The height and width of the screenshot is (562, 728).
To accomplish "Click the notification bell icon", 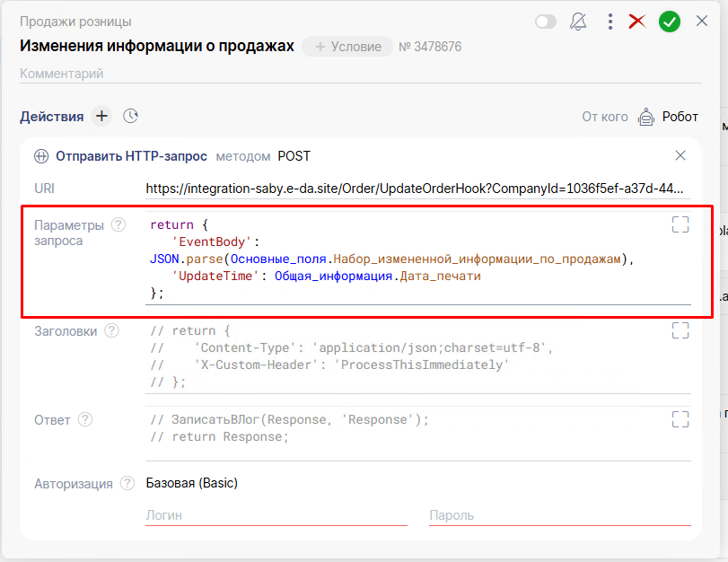I will click(578, 22).
